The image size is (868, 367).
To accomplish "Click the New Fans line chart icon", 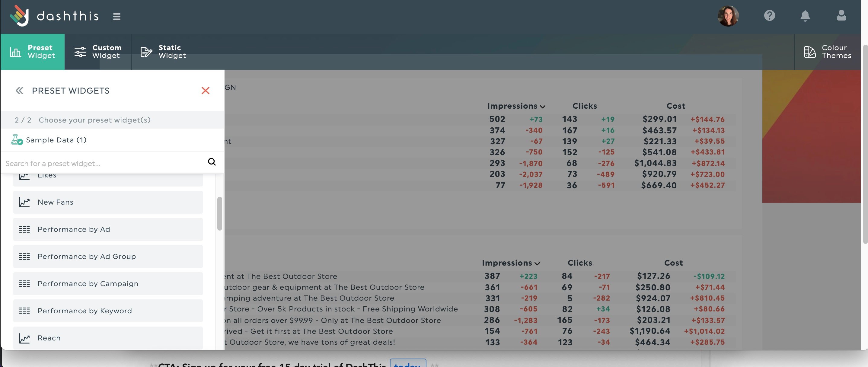I will [x=24, y=202].
